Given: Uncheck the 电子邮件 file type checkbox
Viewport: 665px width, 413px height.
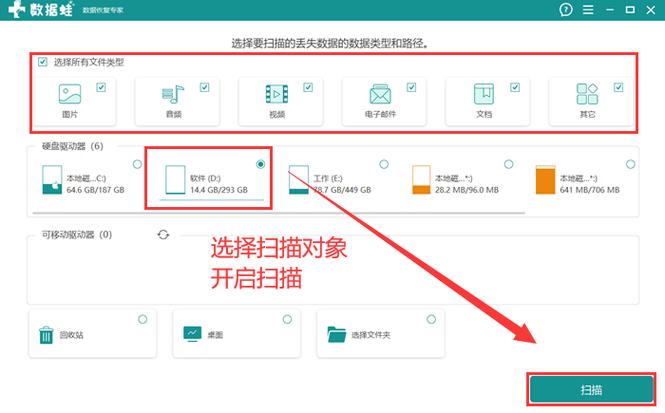Looking at the screenshot, I should point(411,87).
